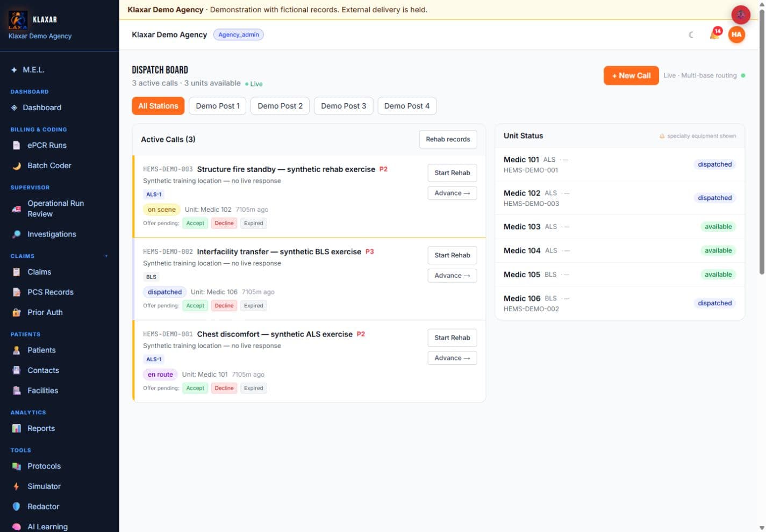Click the Operational Run Review ambulance icon
This screenshot has height=532, width=766.
pyautogui.click(x=17, y=209)
